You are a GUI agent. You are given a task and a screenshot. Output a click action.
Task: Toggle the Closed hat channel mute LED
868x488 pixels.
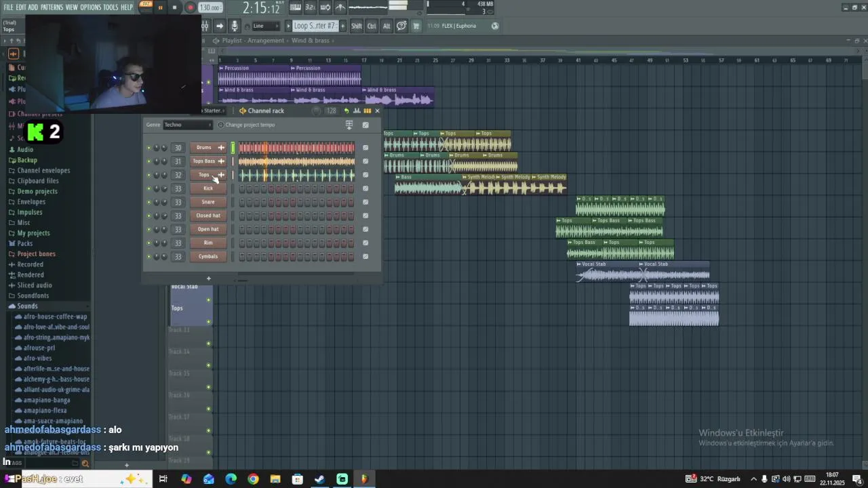[x=149, y=216]
